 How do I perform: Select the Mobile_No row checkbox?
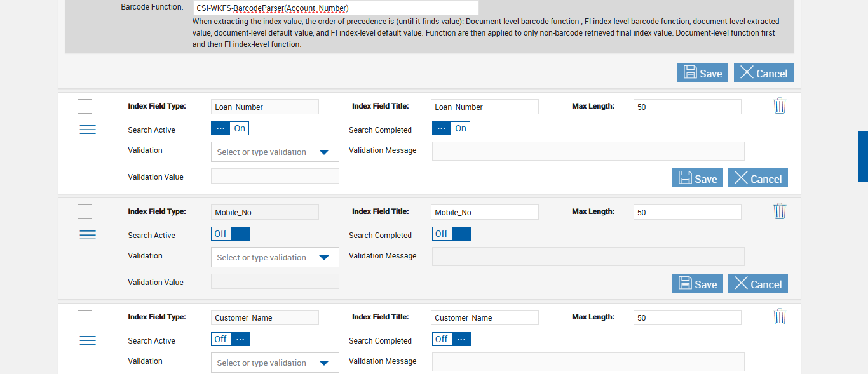[85, 212]
